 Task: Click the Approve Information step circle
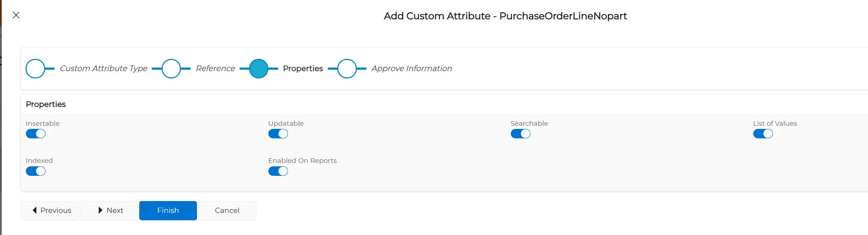click(347, 69)
